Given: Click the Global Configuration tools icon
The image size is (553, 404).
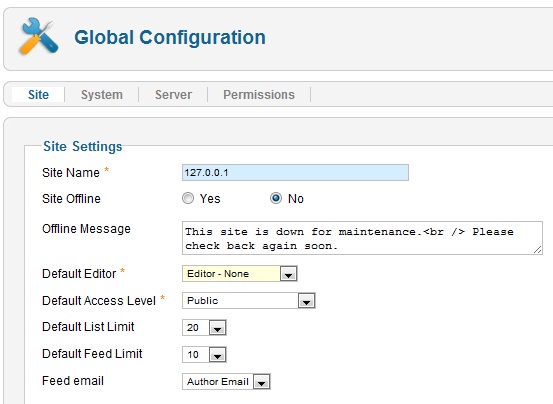Looking at the screenshot, I should point(39,37).
